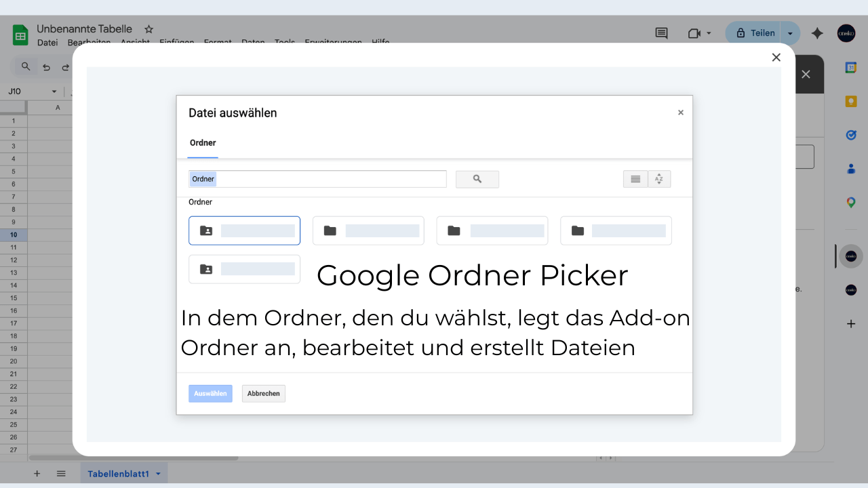The height and width of the screenshot is (488, 868).
Task: Star the Unbenannte Tabelle document
Action: (149, 29)
